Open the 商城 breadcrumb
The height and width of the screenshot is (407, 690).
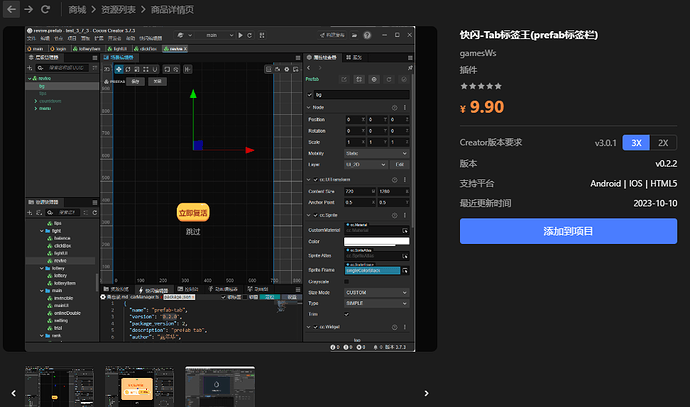pos(77,10)
